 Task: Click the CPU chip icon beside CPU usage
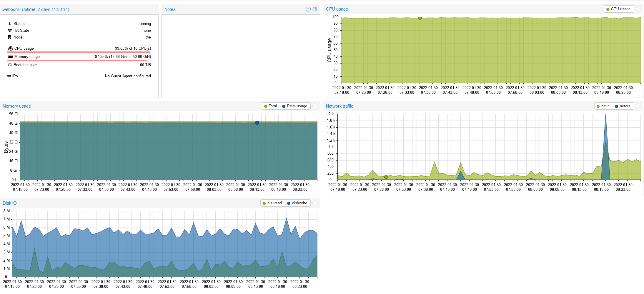(x=10, y=48)
